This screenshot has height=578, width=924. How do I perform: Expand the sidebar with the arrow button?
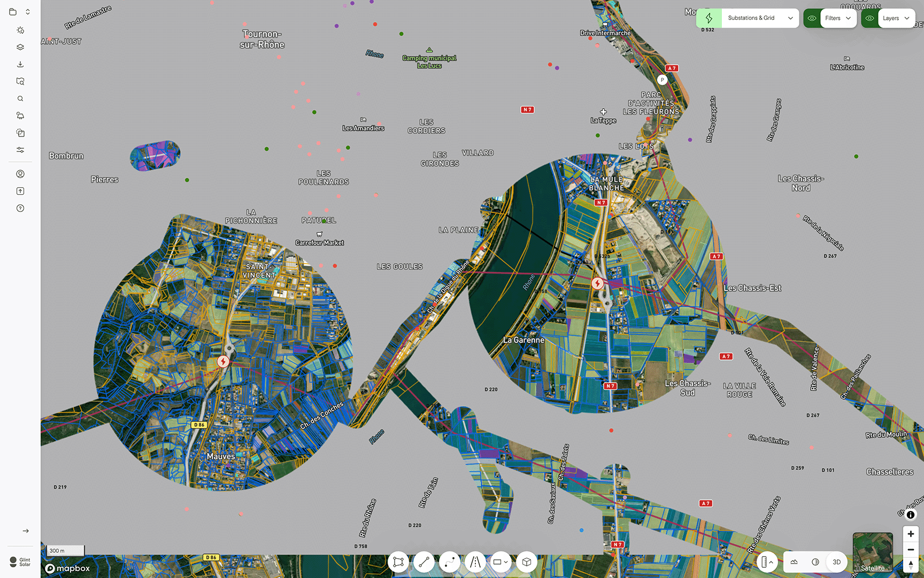point(26,531)
